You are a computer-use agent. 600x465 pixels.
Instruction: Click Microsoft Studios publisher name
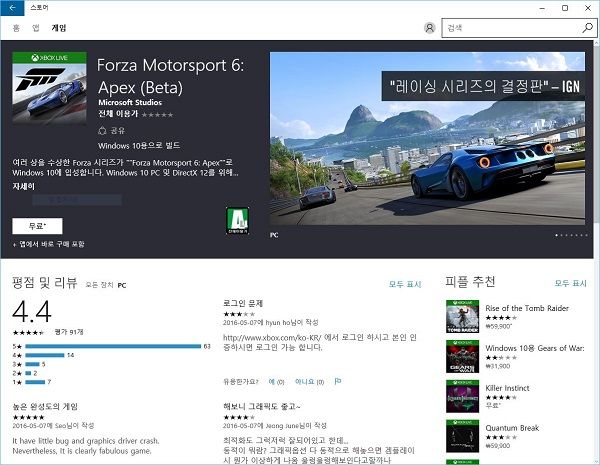[130, 102]
